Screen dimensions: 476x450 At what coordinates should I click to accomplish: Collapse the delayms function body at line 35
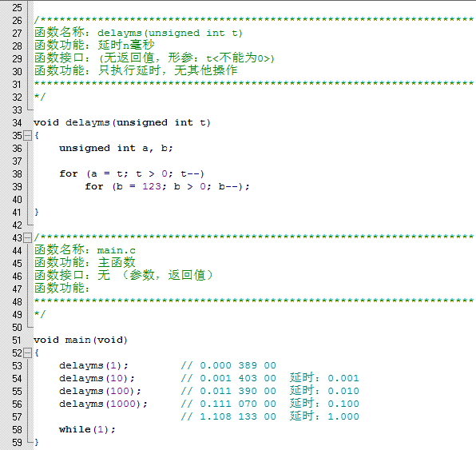pyautogui.click(x=28, y=136)
